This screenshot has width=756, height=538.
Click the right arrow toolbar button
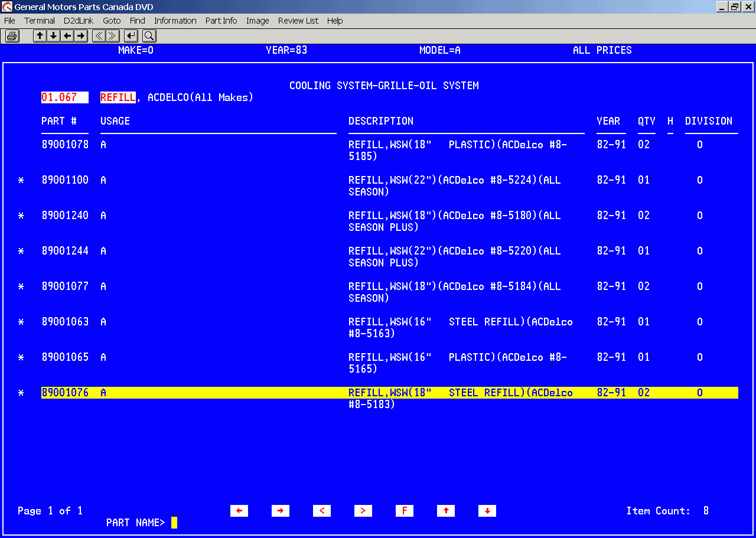pyautogui.click(x=81, y=36)
